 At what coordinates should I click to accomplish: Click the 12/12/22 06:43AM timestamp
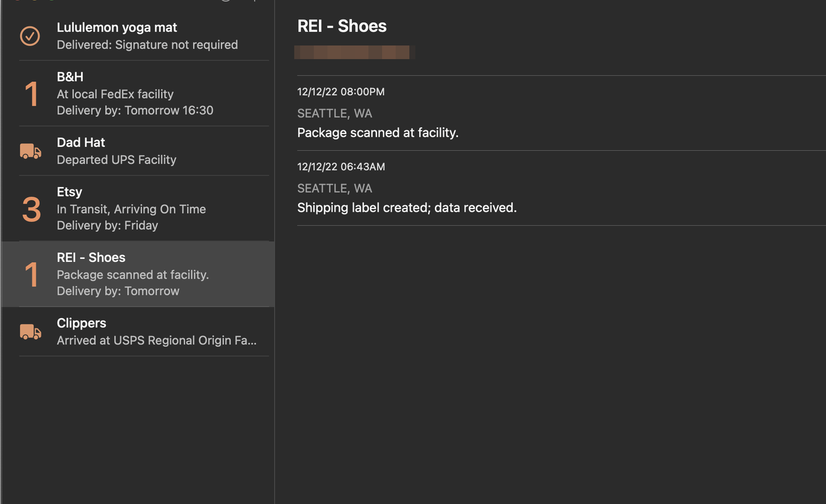point(341,167)
